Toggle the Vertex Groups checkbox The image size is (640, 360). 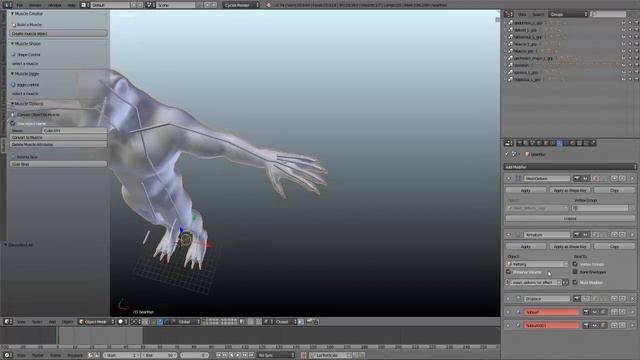tap(575, 264)
